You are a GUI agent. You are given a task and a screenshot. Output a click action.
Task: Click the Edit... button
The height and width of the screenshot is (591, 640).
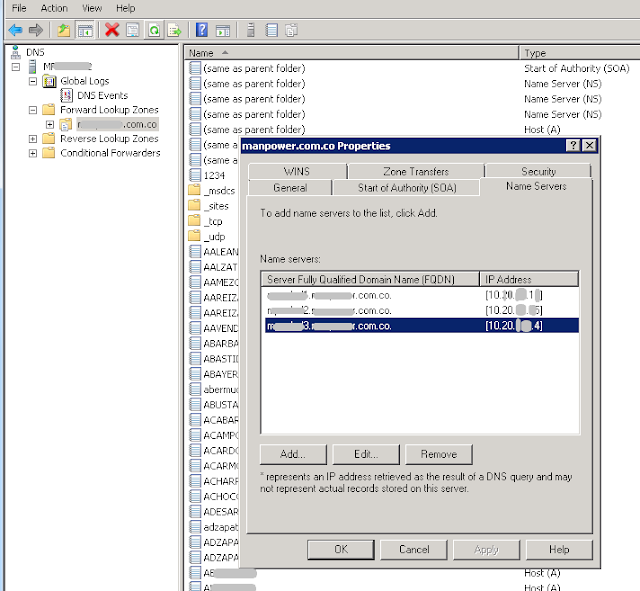point(366,454)
